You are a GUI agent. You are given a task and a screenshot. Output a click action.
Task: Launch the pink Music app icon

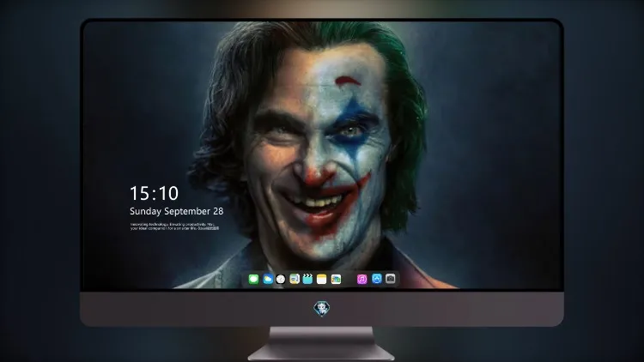pyautogui.click(x=361, y=279)
